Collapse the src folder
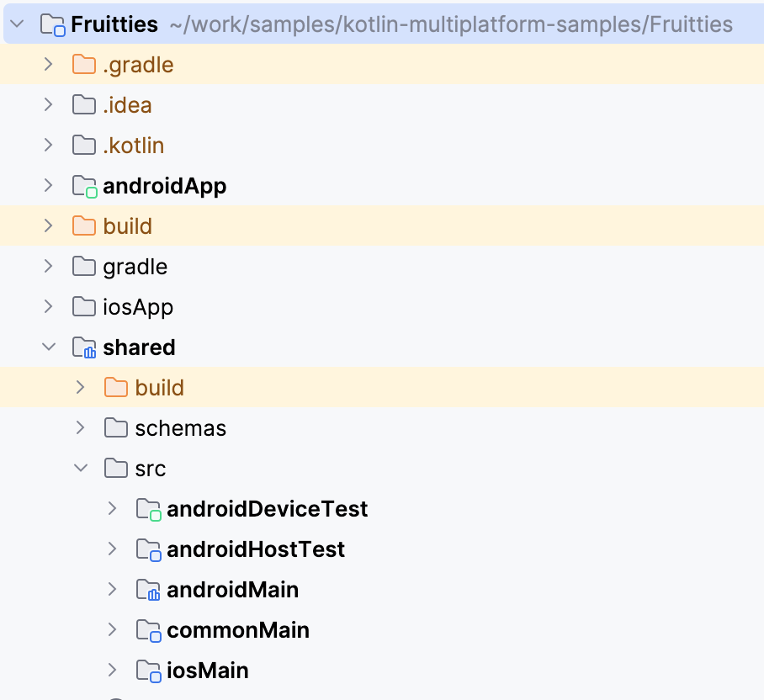Viewport: 764px width, 700px height. (80, 468)
